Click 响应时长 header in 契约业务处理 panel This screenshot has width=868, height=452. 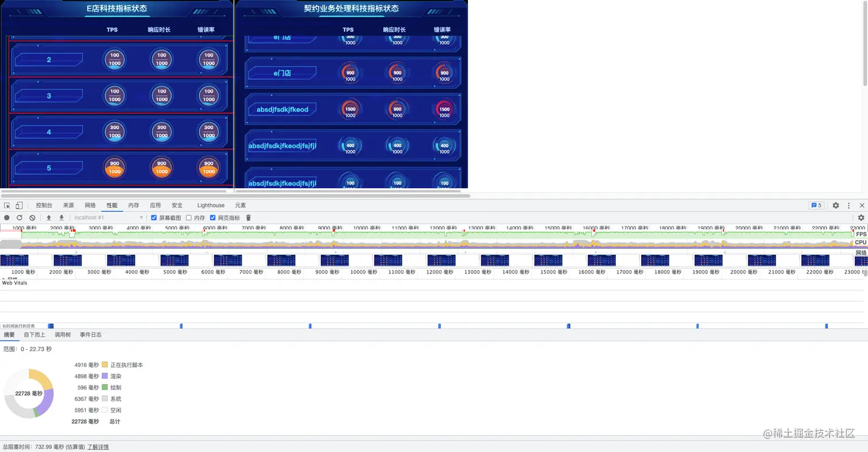(394, 30)
